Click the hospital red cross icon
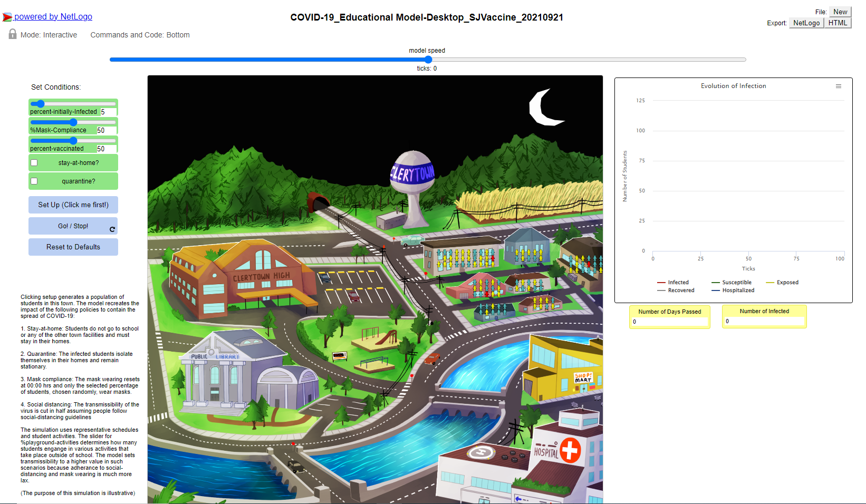The image size is (866, 504). (570, 450)
